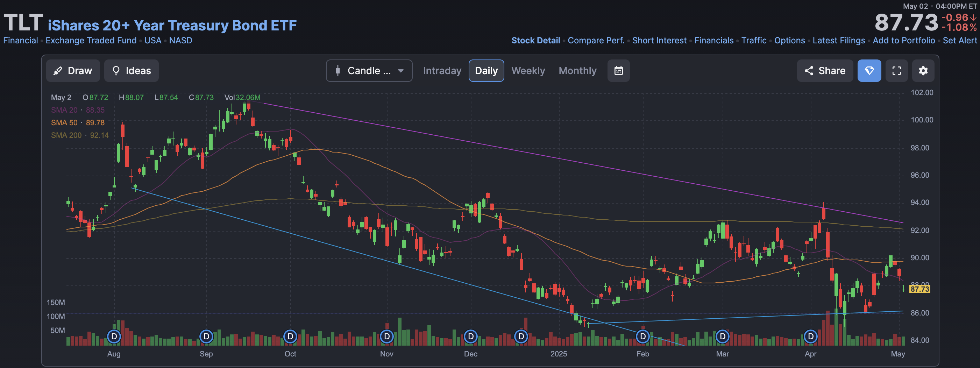The image size is (980, 368).
Task: Toggle fullscreen chart view
Action: pyautogui.click(x=897, y=71)
